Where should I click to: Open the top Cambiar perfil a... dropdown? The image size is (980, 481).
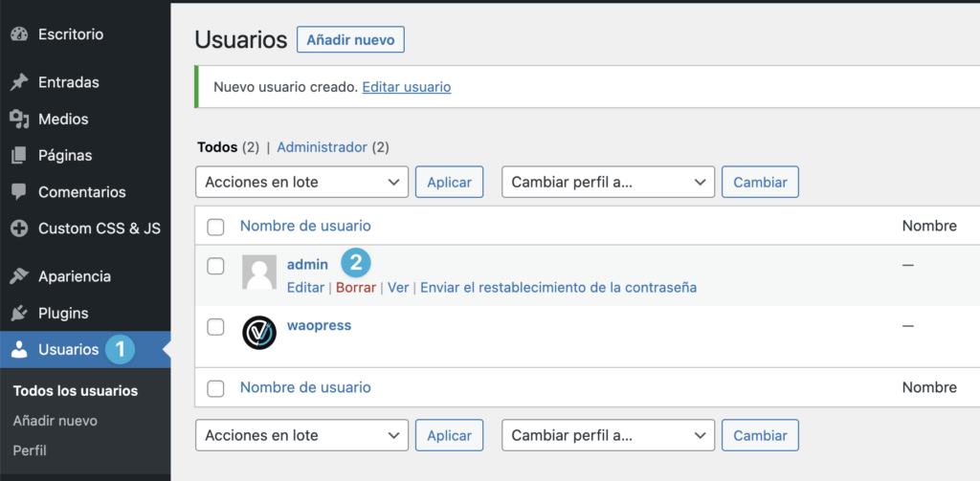[608, 183]
